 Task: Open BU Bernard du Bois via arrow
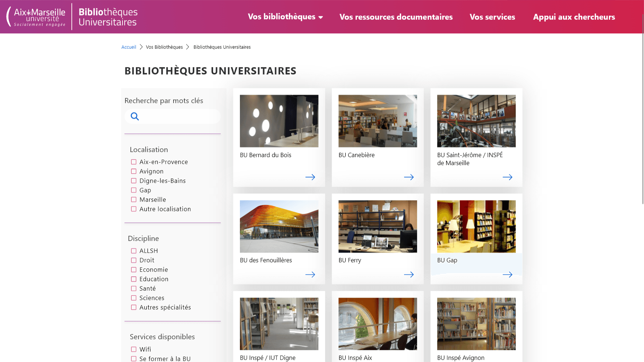tap(310, 177)
